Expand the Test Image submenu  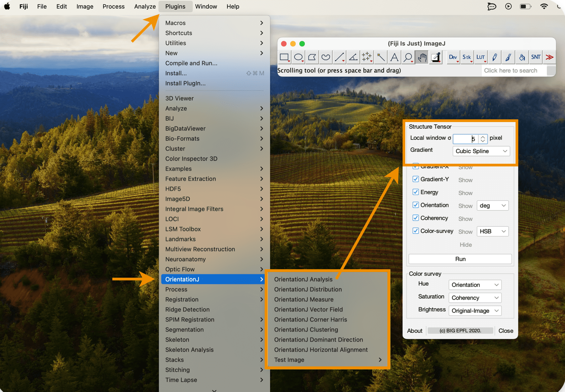[x=328, y=360]
